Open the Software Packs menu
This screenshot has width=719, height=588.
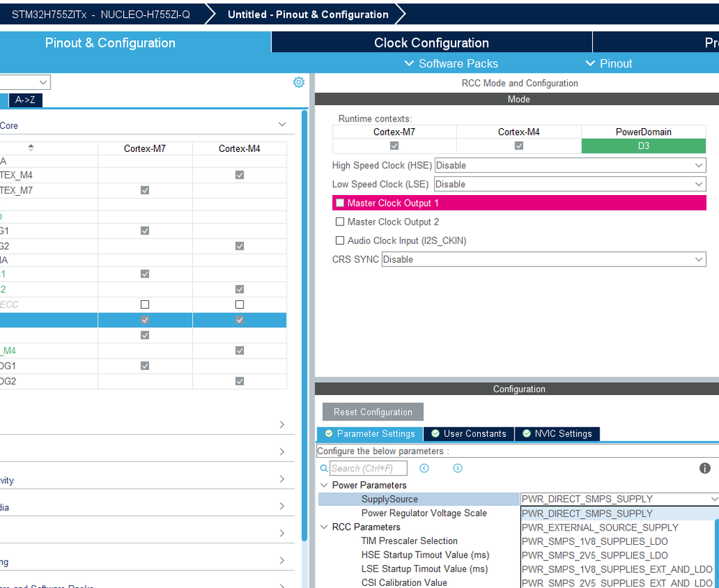click(x=451, y=63)
